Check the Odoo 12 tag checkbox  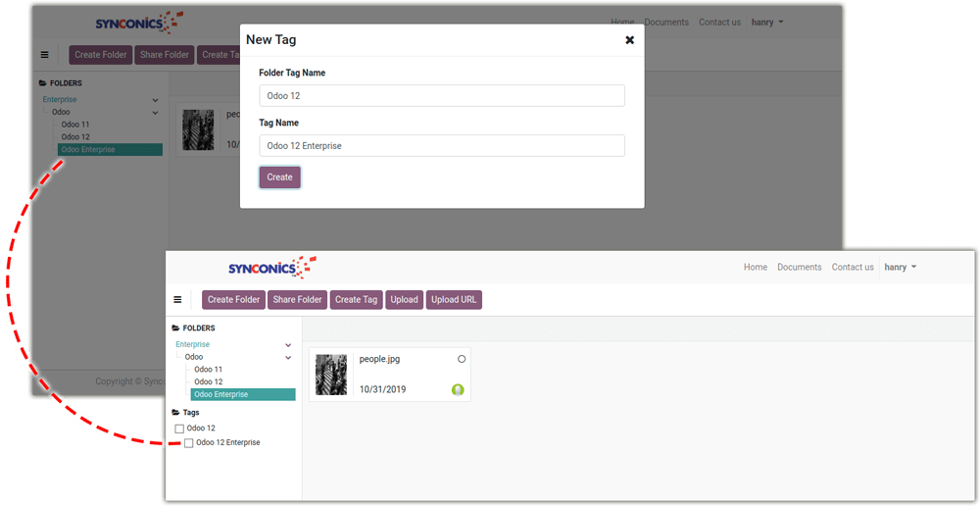(178, 429)
